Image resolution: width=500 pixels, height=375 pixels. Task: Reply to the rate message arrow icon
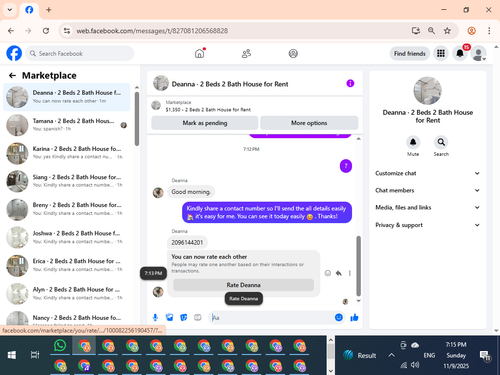coord(339,273)
